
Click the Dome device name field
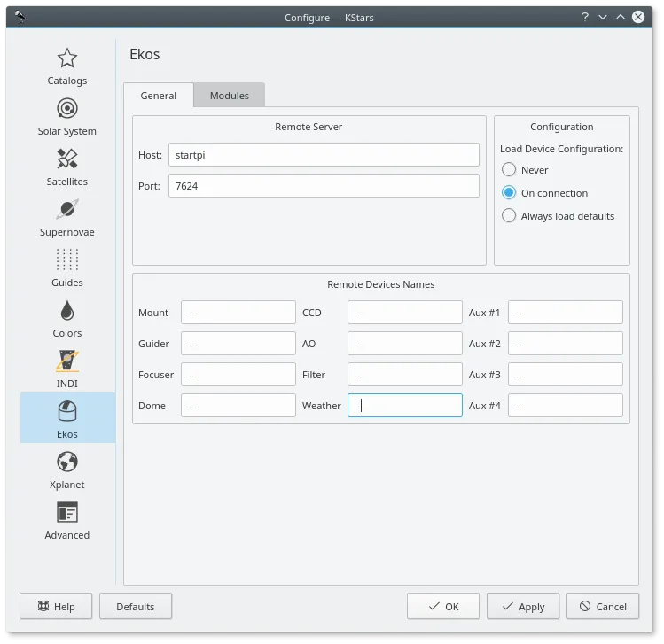(238, 406)
